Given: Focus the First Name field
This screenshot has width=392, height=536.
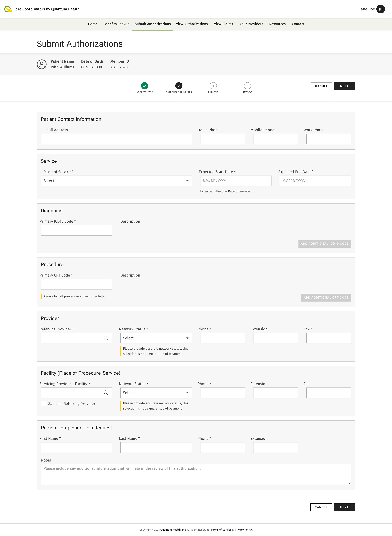Looking at the screenshot, I should [76, 448].
